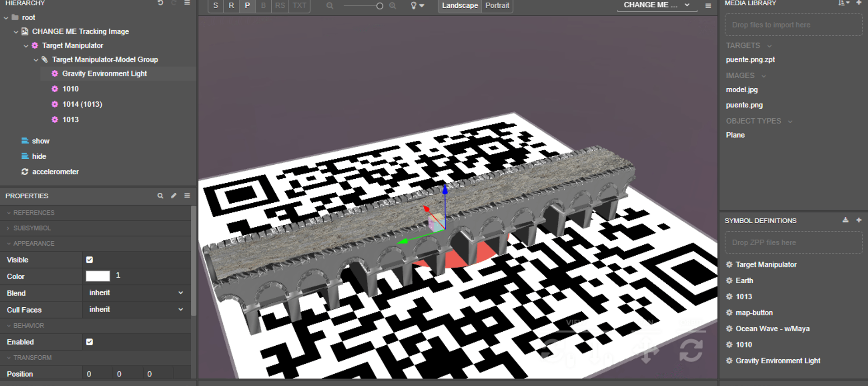This screenshot has height=386, width=868.
Task: Toggle the Enabled checkbox
Action: (x=90, y=342)
